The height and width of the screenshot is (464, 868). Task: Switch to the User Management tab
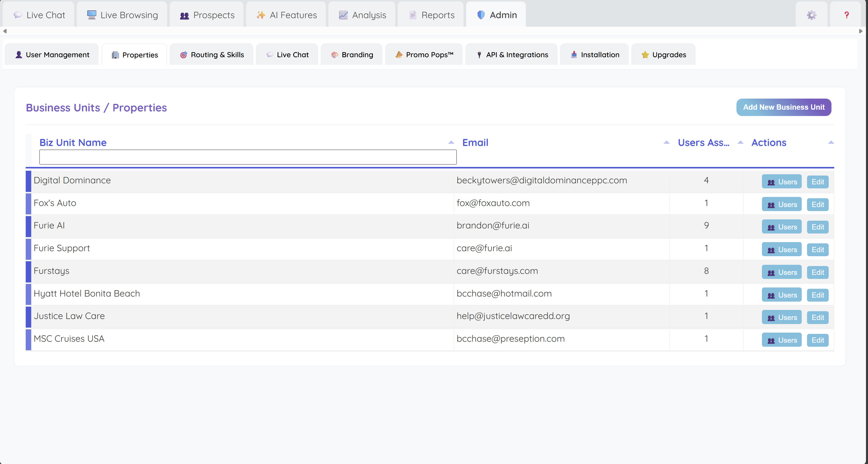[52, 55]
